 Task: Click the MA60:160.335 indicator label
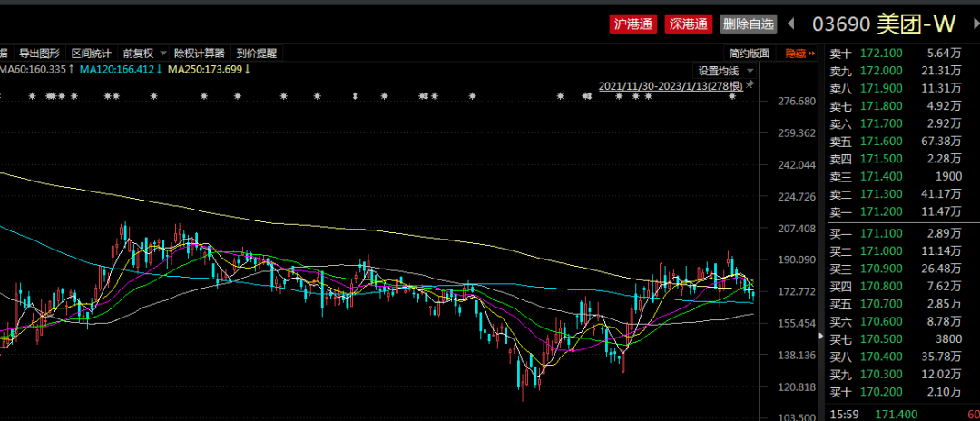pos(37,69)
